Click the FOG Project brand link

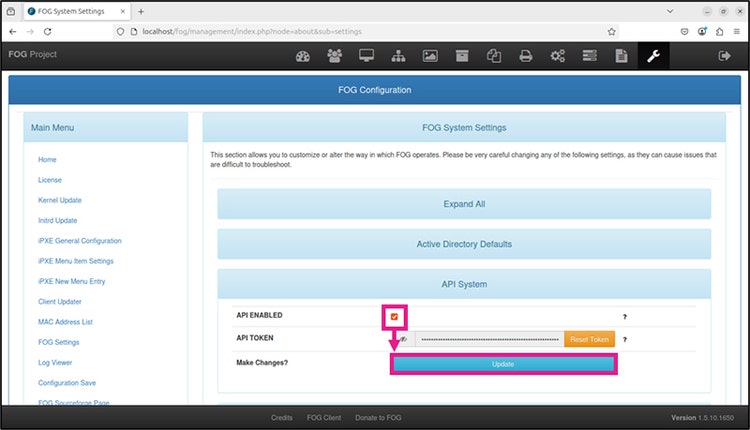[33, 55]
